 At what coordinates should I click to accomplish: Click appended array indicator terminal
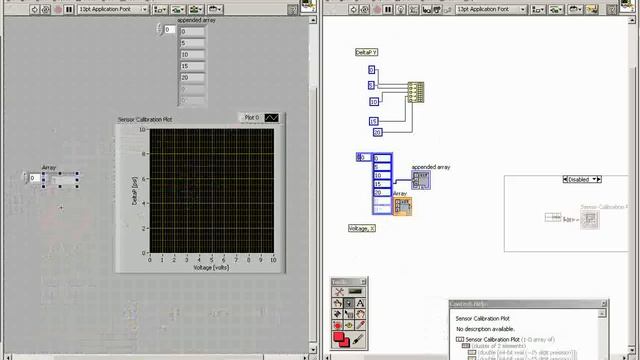click(421, 180)
